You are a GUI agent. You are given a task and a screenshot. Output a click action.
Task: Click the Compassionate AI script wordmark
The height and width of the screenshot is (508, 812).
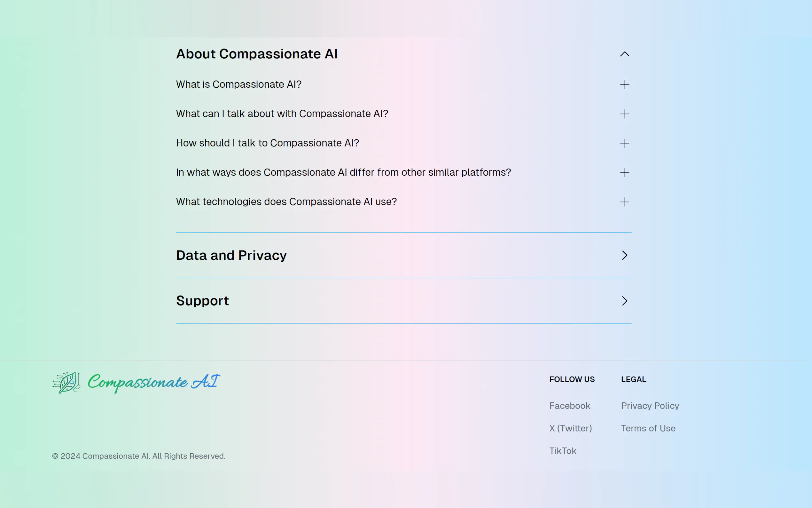[x=154, y=382]
